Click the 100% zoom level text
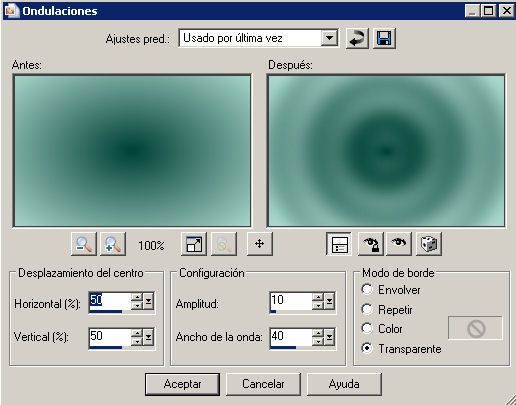This screenshot has height=405, width=516. (x=151, y=246)
